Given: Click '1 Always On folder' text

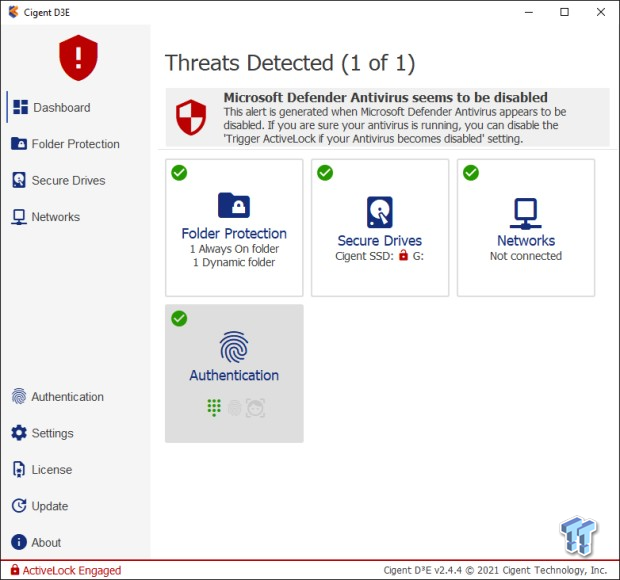Looking at the screenshot, I should click(234, 249).
